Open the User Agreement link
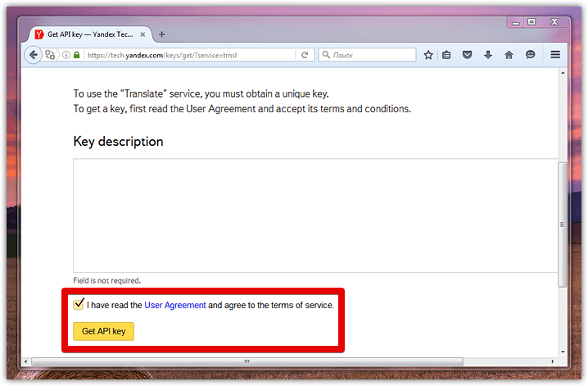 click(175, 306)
